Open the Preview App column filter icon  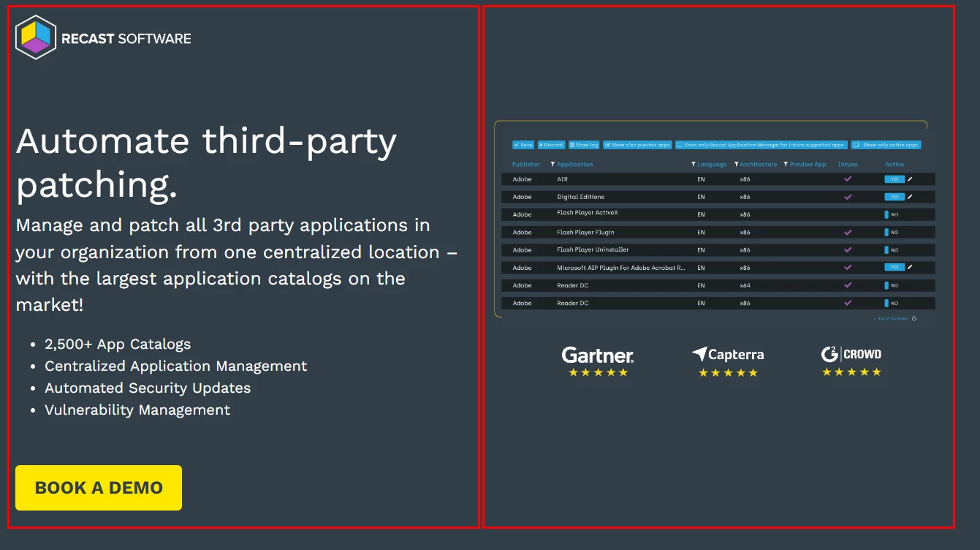click(x=786, y=165)
